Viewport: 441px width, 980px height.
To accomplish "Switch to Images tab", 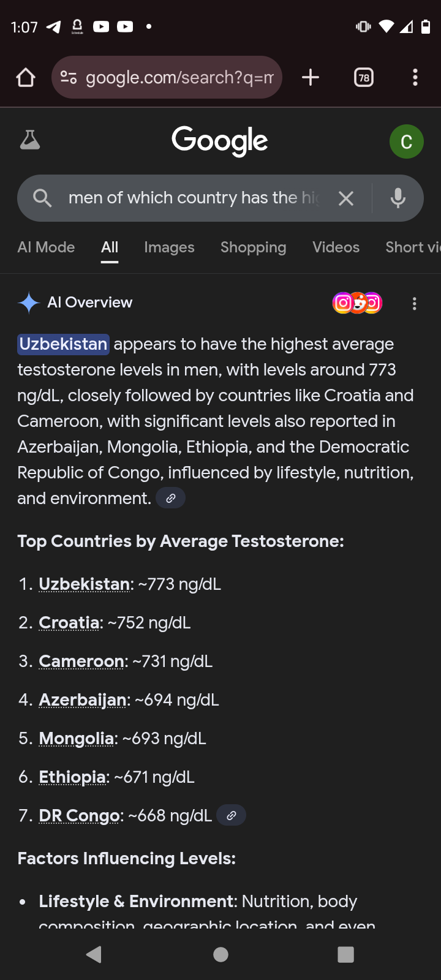I will (169, 247).
